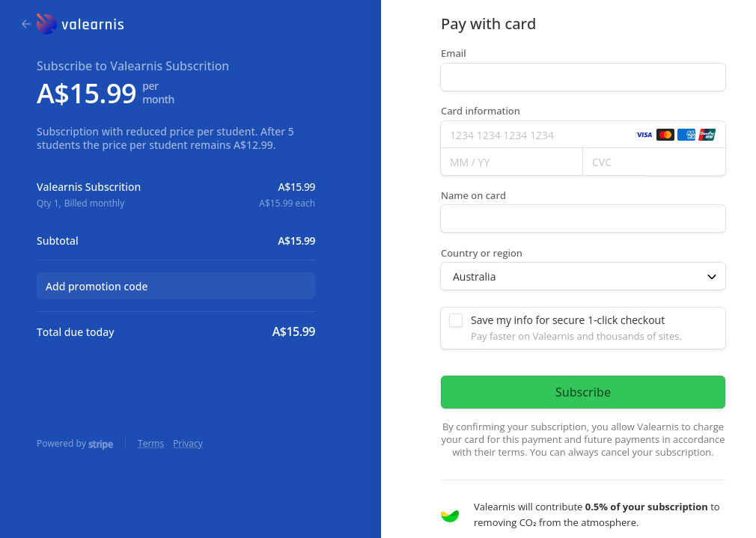Click the Mastercard icon
Image resolution: width=756 pixels, height=538 pixels.
pos(665,135)
